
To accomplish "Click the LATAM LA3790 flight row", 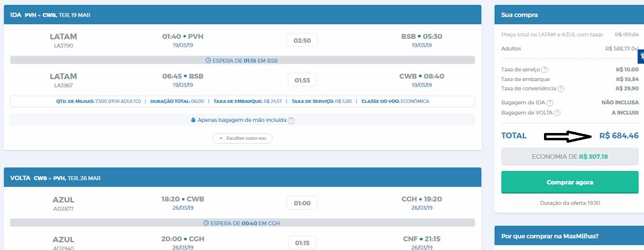I will (242, 41).
